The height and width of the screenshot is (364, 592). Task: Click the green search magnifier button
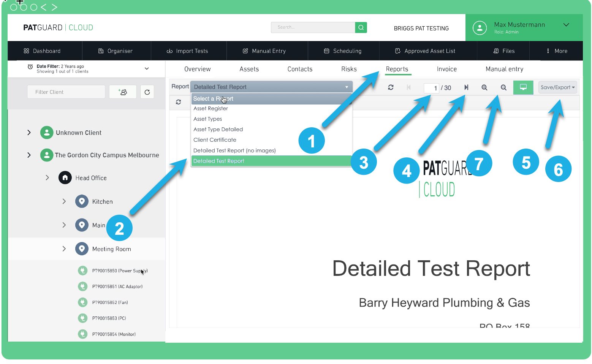coord(361,27)
